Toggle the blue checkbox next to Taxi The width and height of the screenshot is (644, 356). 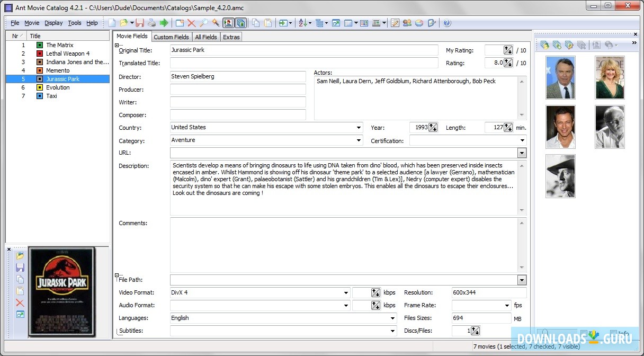click(40, 96)
